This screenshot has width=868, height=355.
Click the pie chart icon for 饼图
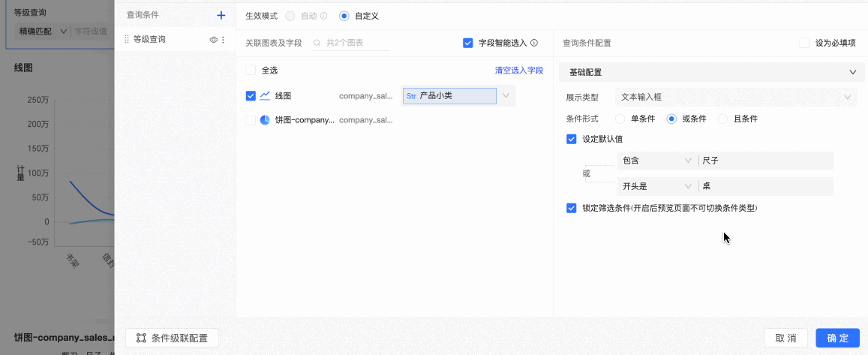[x=265, y=120]
